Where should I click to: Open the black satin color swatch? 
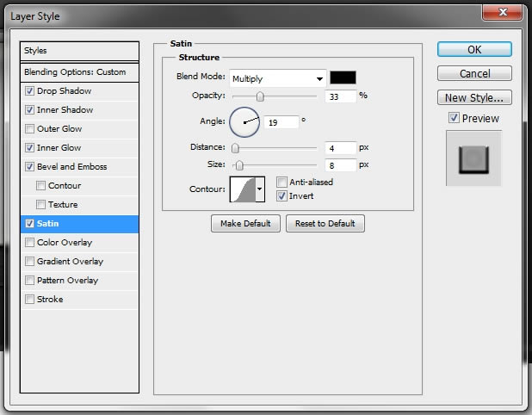point(343,77)
